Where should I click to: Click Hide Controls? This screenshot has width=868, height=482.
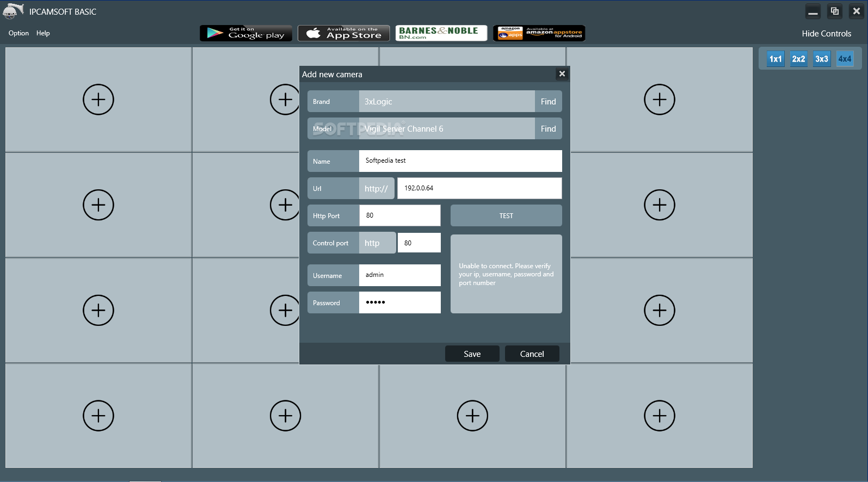(x=826, y=34)
